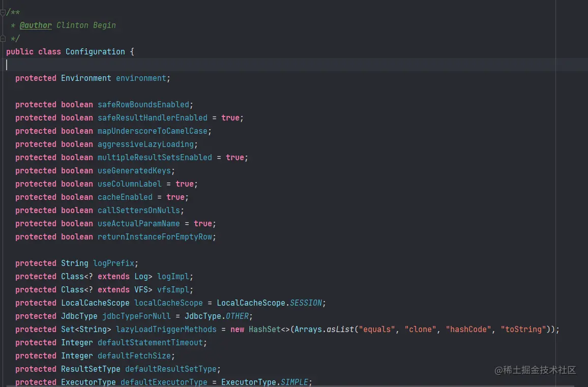Click the lowercase "environment" field name
The width and height of the screenshot is (588, 387).
click(141, 78)
